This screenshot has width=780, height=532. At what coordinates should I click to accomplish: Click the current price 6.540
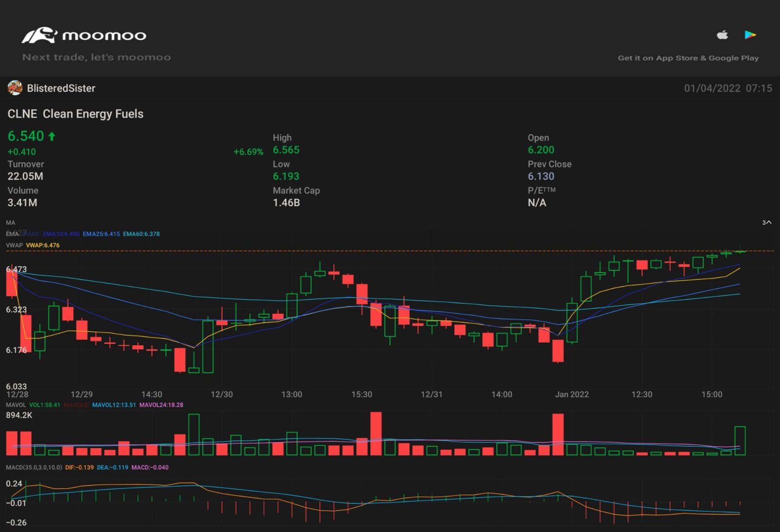[26, 136]
